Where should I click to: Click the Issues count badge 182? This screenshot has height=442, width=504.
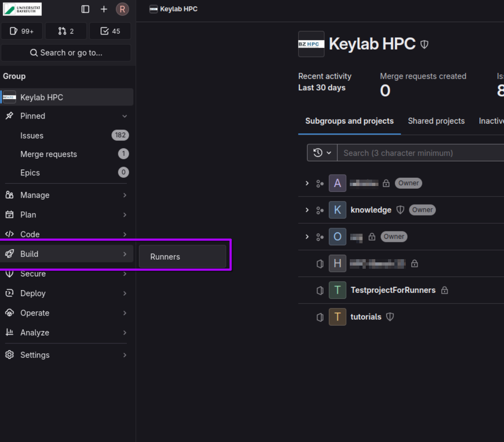pos(120,135)
